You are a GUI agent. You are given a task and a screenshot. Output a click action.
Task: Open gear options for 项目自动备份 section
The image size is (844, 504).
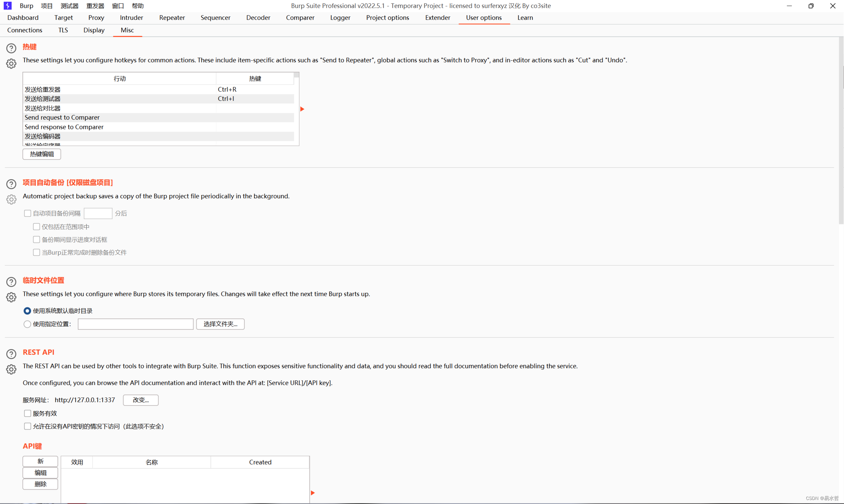pyautogui.click(x=11, y=199)
